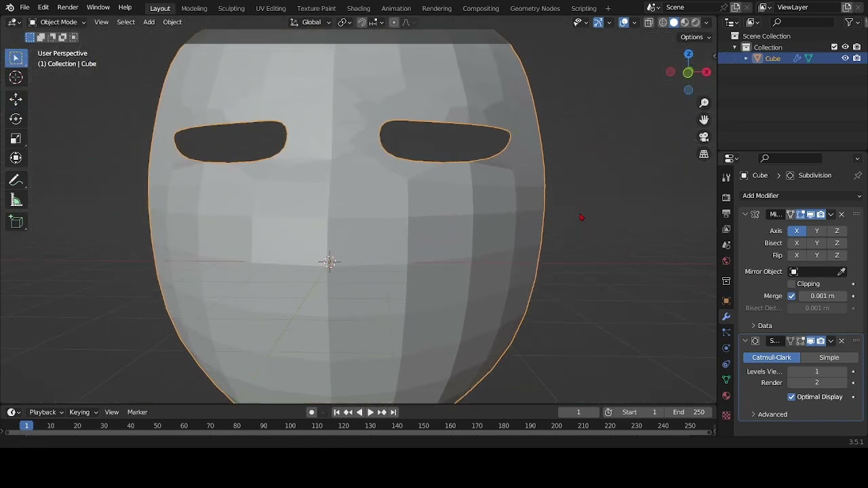
Task: Jump to timeline end frame button
Action: [393, 412]
